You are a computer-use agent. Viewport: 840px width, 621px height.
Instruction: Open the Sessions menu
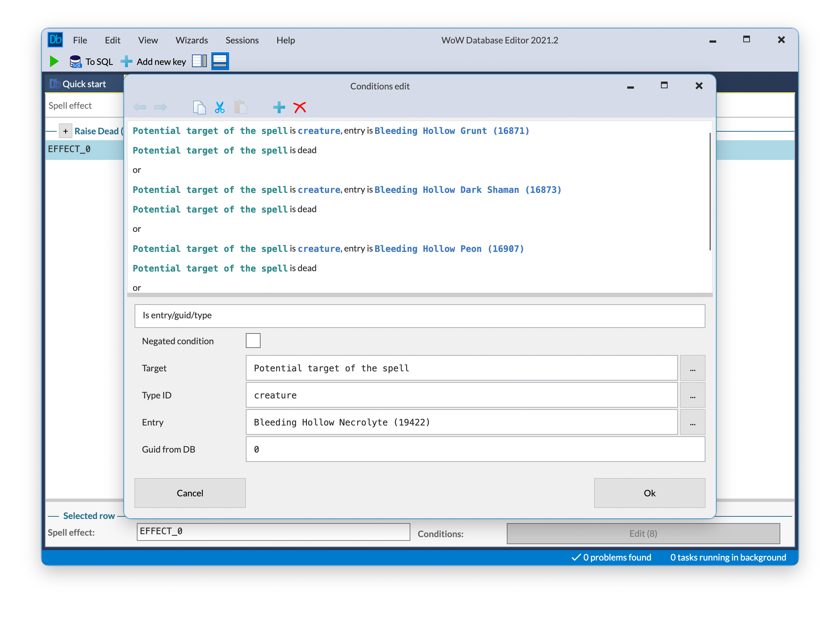[242, 40]
